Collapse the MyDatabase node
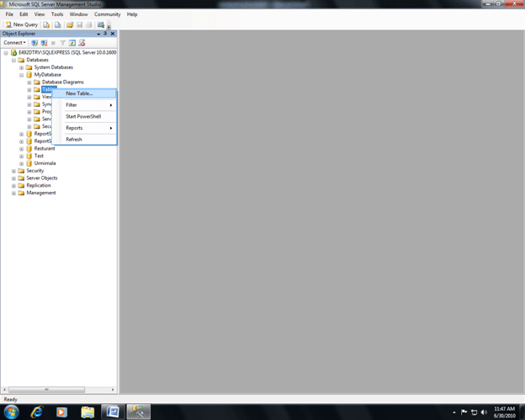 coord(21,75)
